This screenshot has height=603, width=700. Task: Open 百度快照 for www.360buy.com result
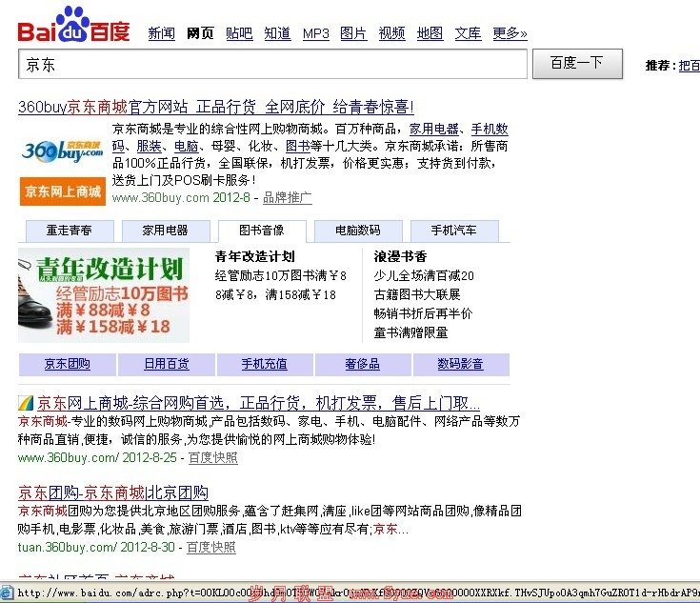[x=213, y=458]
